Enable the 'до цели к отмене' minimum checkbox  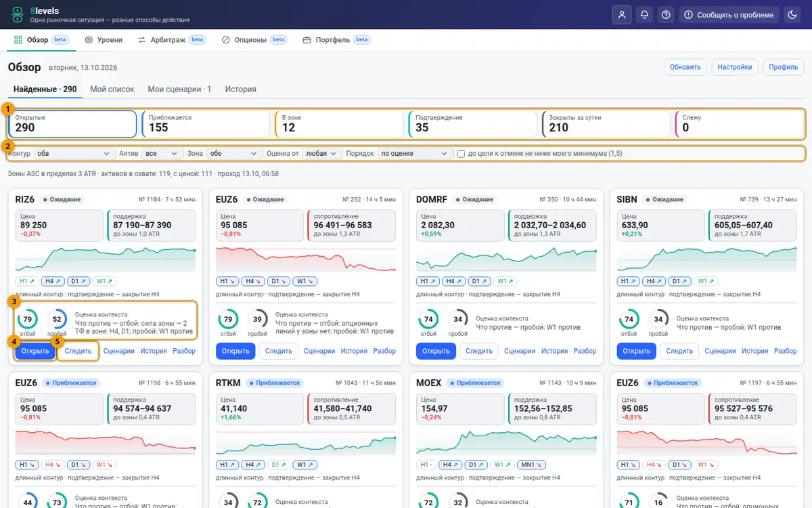point(461,154)
